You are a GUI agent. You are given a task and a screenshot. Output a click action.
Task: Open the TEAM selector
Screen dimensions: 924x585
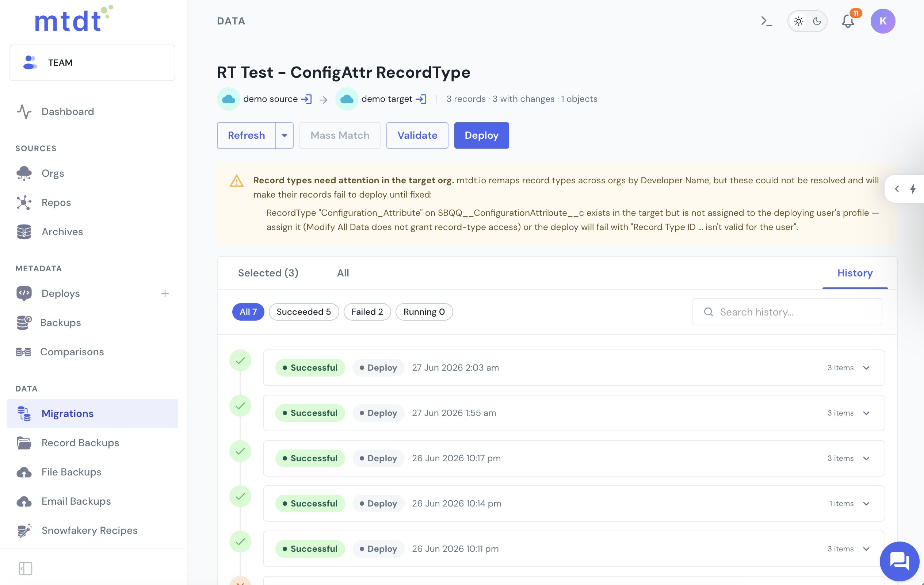coord(92,62)
